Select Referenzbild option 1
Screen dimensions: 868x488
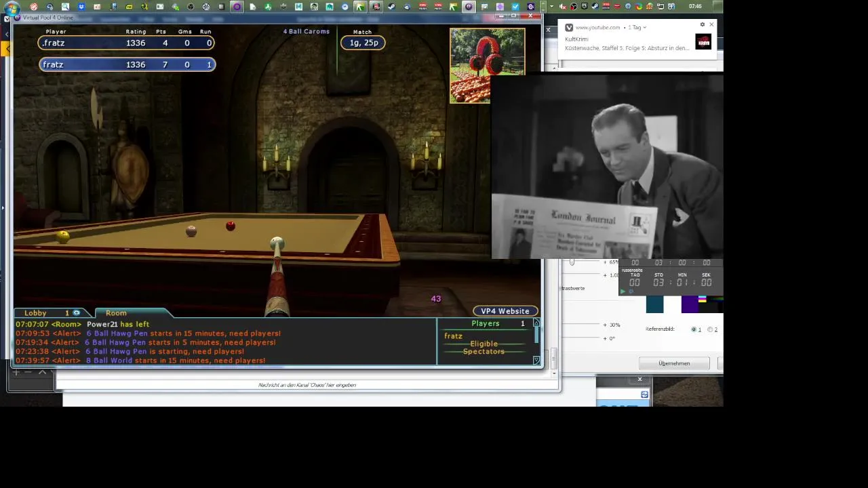[x=694, y=329]
